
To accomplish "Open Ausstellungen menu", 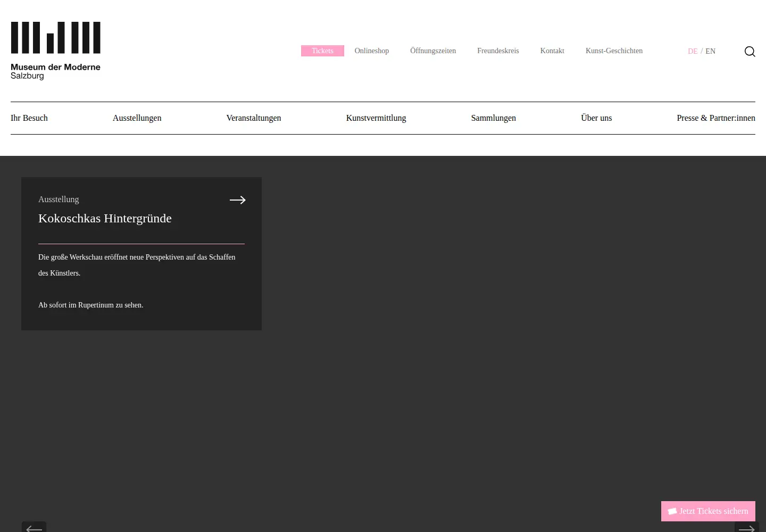I will click(137, 118).
